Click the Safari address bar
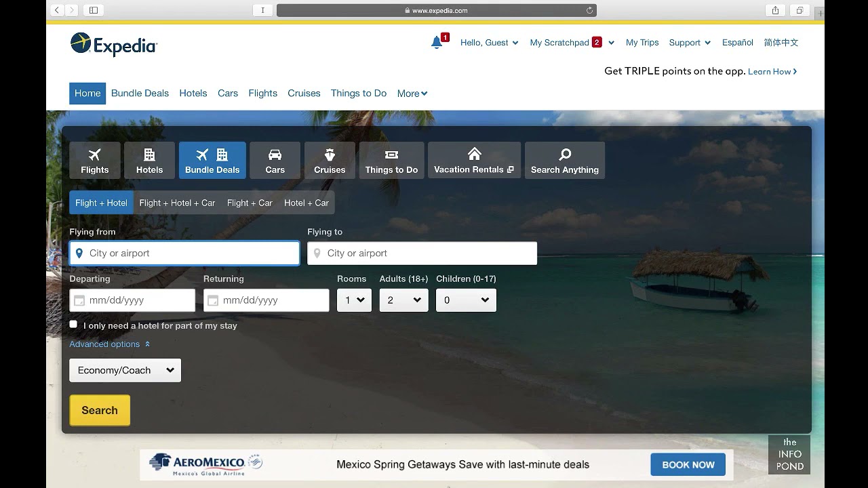This screenshot has height=488, width=868. pos(437,10)
